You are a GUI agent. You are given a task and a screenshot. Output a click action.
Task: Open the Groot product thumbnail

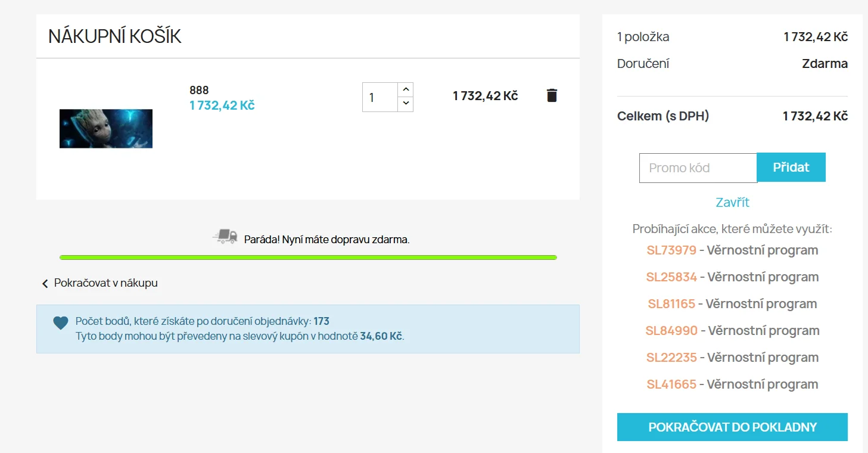(x=106, y=129)
